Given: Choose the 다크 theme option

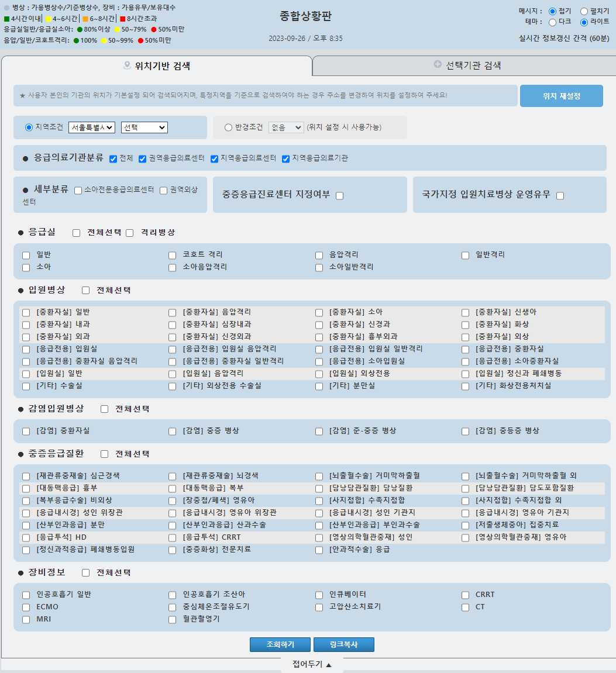Looking at the screenshot, I should pos(553,22).
